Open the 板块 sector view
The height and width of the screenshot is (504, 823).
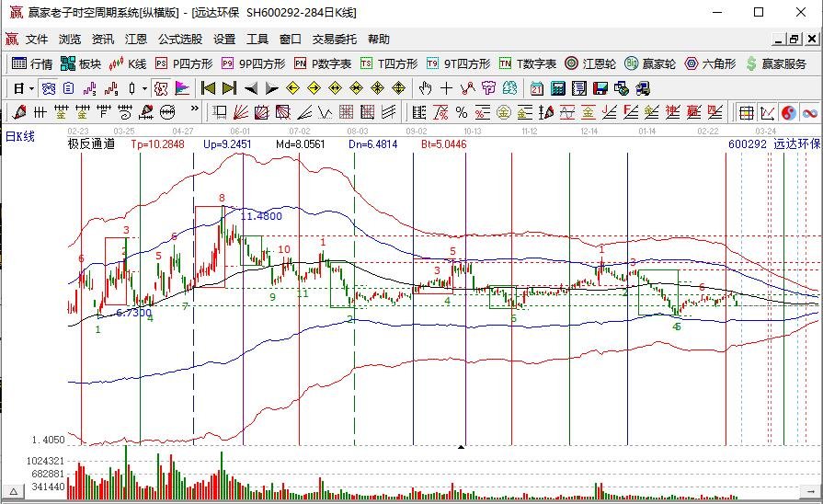(x=80, y=64)
